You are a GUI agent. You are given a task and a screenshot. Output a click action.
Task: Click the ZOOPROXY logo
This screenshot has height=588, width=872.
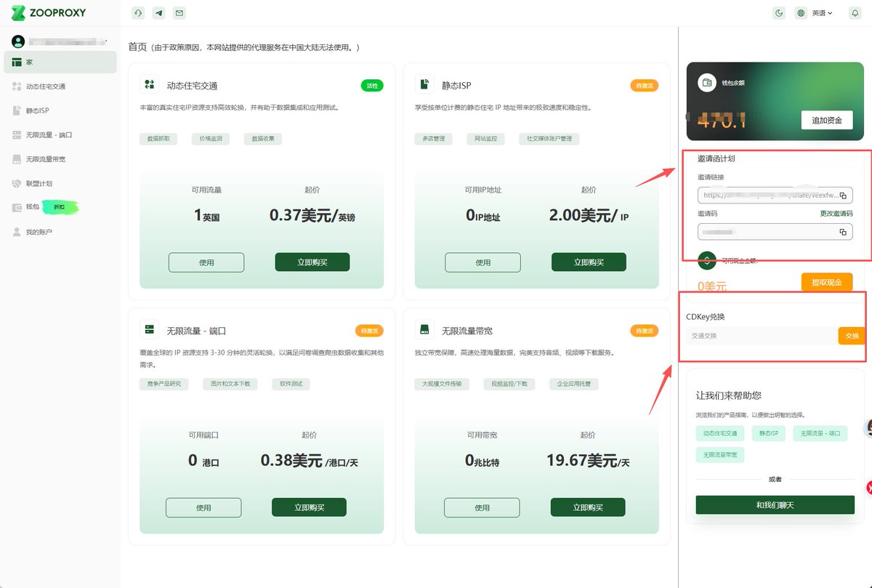pyautogui.click(x=49, y=12)
